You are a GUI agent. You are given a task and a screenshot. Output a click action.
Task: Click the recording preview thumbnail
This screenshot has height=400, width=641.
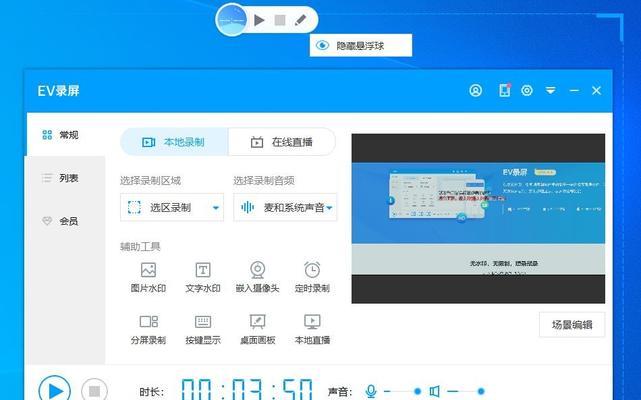tap(478, 218)
